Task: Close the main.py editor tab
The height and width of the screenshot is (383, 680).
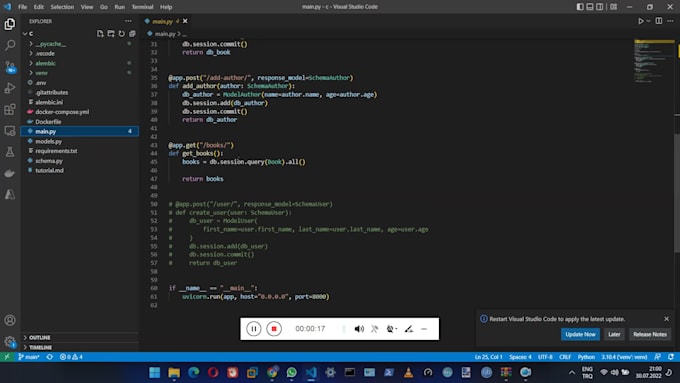Action: coord(185,21)
